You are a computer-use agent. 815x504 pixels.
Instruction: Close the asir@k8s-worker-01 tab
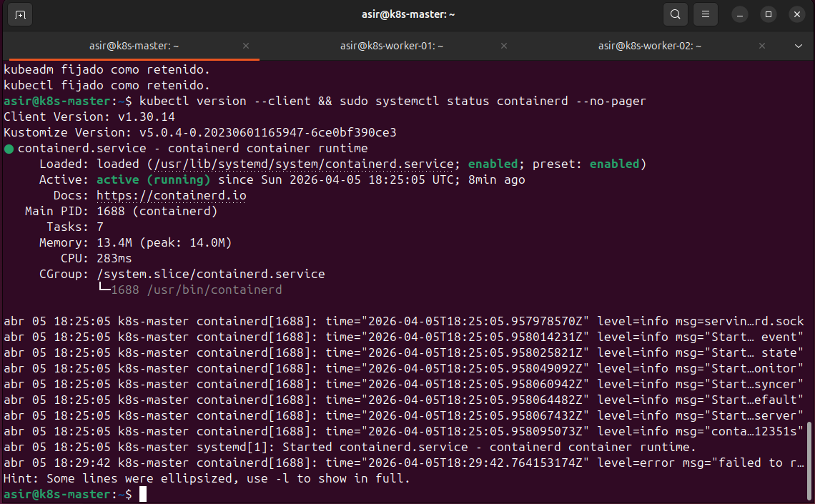[504, 46]
